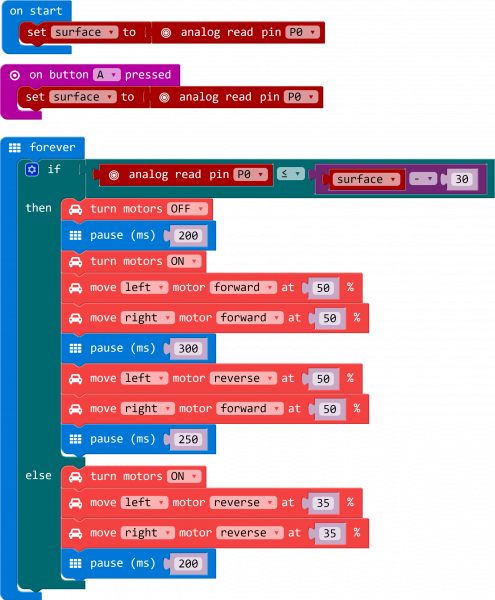Click the circle icon on button A pressed block
The image size is (495, 600).
click(x=15, y=75)
